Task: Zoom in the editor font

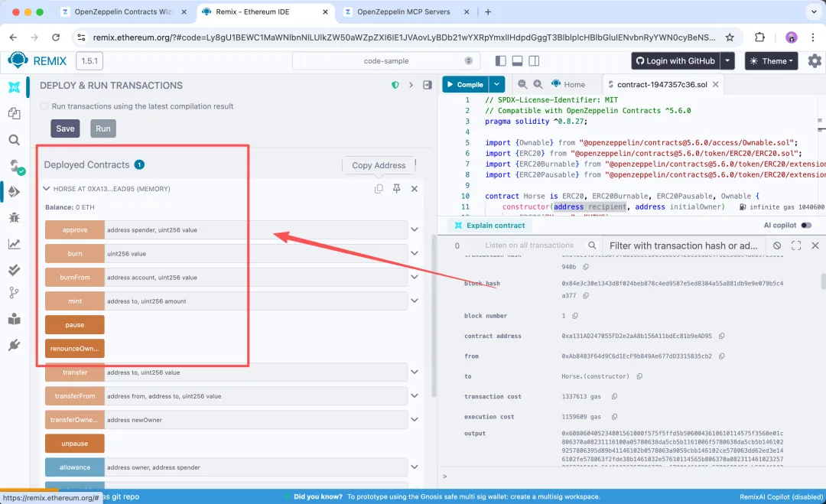Action: 538,84
